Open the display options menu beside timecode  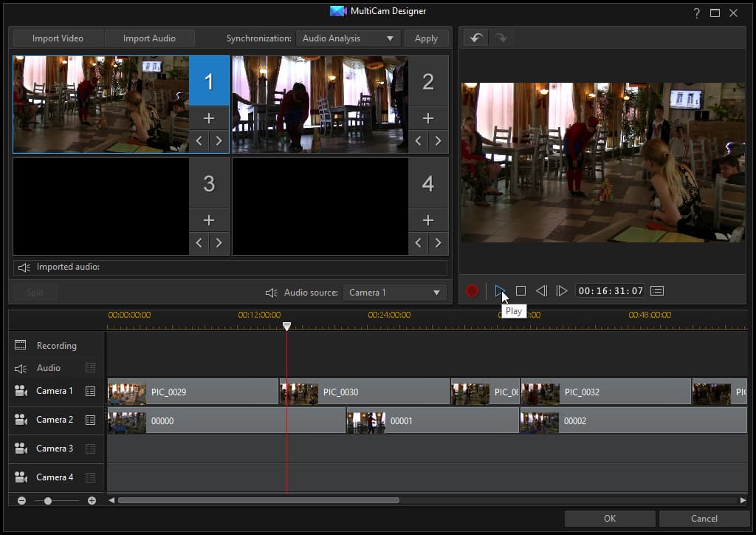(x=657, y=291)
